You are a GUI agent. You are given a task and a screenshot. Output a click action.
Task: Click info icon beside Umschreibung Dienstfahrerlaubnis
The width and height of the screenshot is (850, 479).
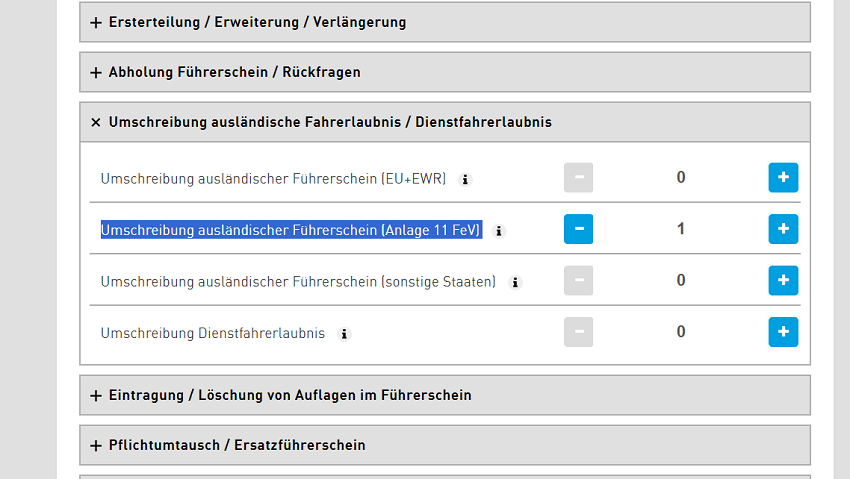pos(344,334)
